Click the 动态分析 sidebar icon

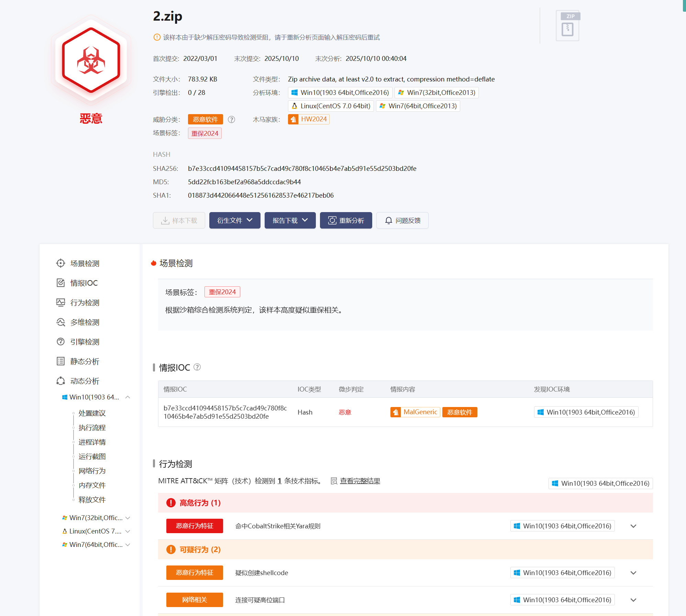tap(60, 381)
